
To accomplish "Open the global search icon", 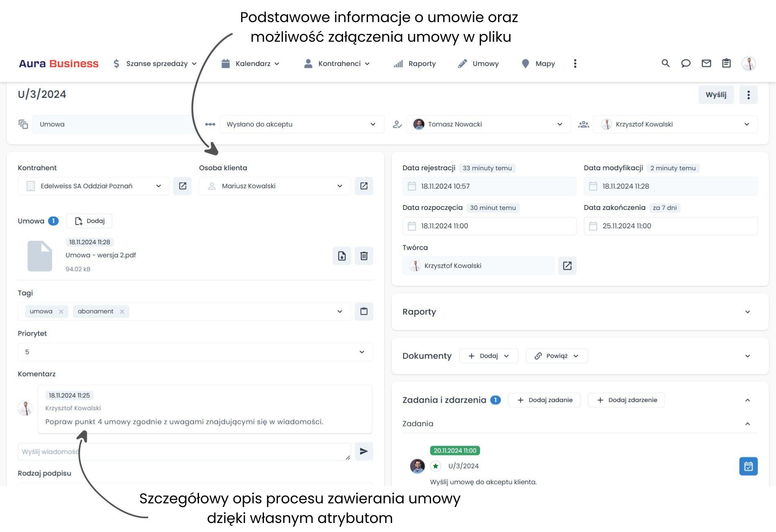I will point(665,63).
